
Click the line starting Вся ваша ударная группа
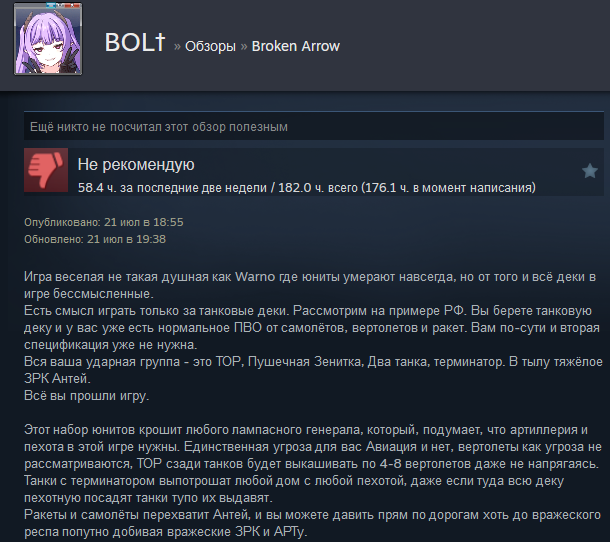point(313,361)
